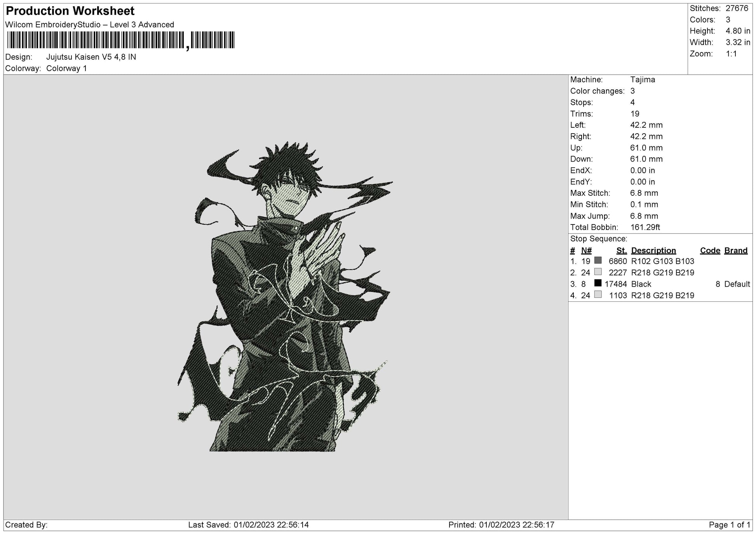Click the light gray swatch for stop 2

tap(598, 272)
